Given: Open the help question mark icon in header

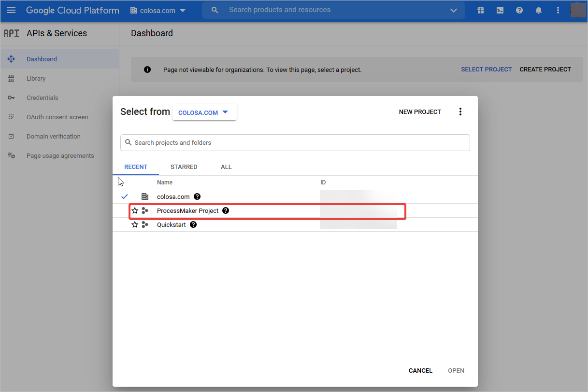Looking at the screenshot, I should pos(519,10).
